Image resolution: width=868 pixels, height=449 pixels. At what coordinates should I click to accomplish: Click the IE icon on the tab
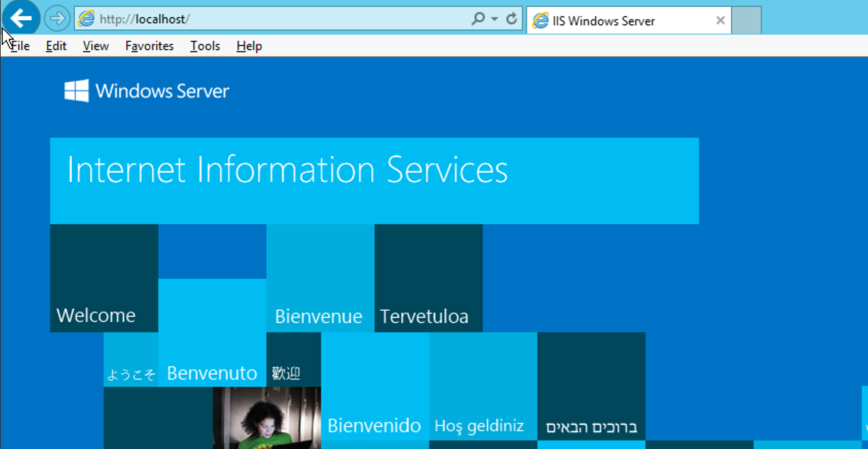(541, 21)
